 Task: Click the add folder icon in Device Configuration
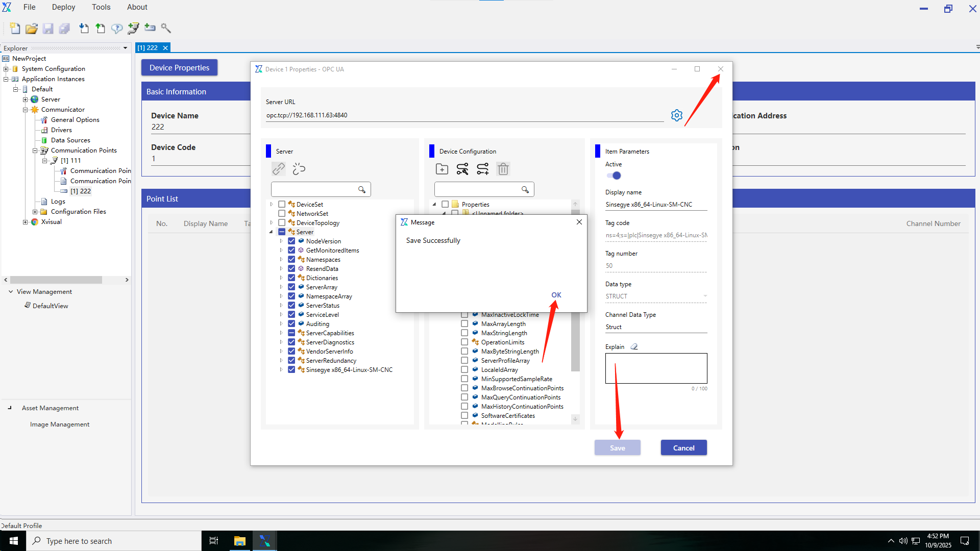tap(442, 169)
